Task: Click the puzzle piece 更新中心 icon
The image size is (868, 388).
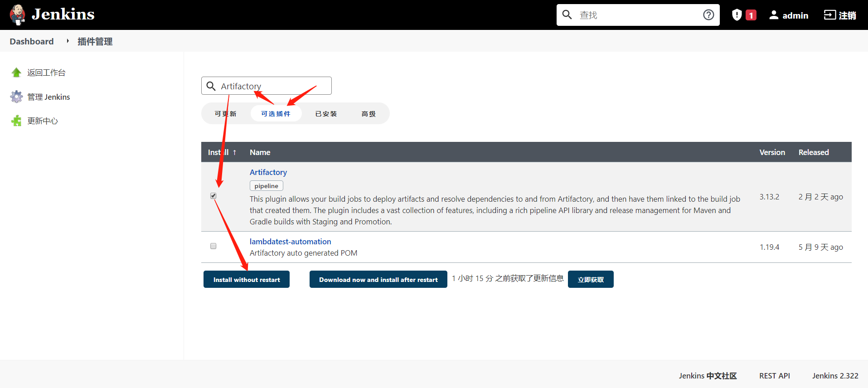Action: click(x=17, y=121)
